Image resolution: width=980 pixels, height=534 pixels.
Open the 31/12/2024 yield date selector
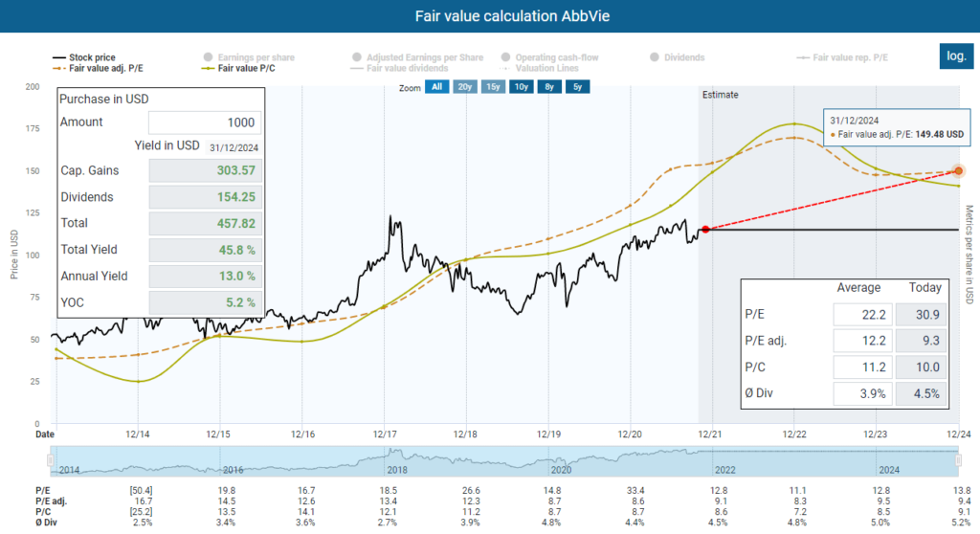click(x=234, y=147)
